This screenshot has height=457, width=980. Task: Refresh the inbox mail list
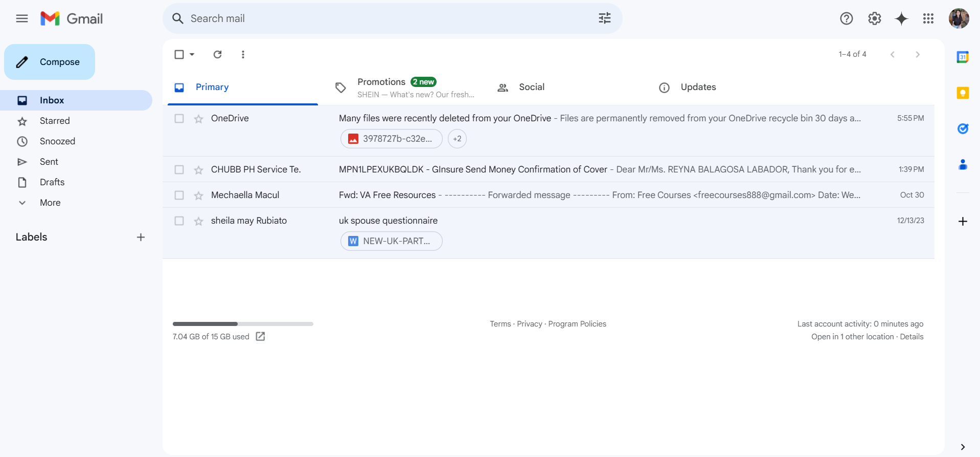(217, 54)
